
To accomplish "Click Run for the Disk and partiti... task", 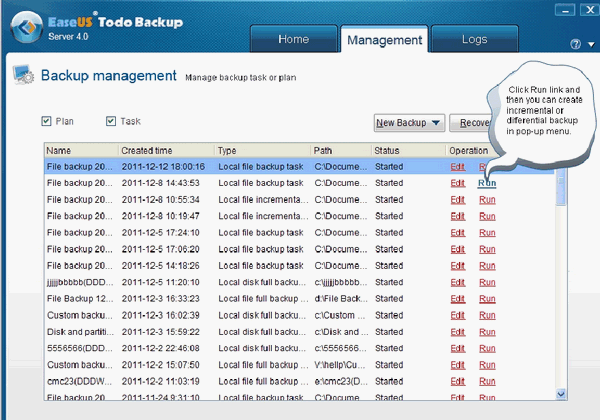I will 487,332.
